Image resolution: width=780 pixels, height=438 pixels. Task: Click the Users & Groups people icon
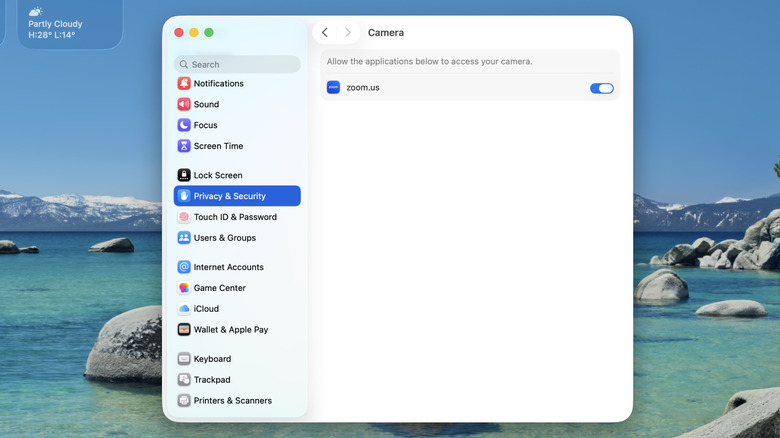184,238
